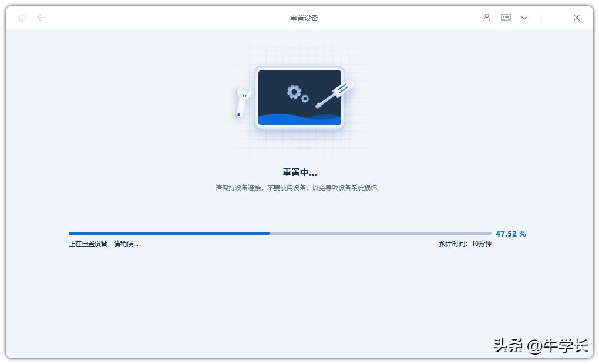Click the home icon in the title bar
Image resolution: width=599 pixels, height=364 pixels.
pyautogui.click(x=22, y=18)
